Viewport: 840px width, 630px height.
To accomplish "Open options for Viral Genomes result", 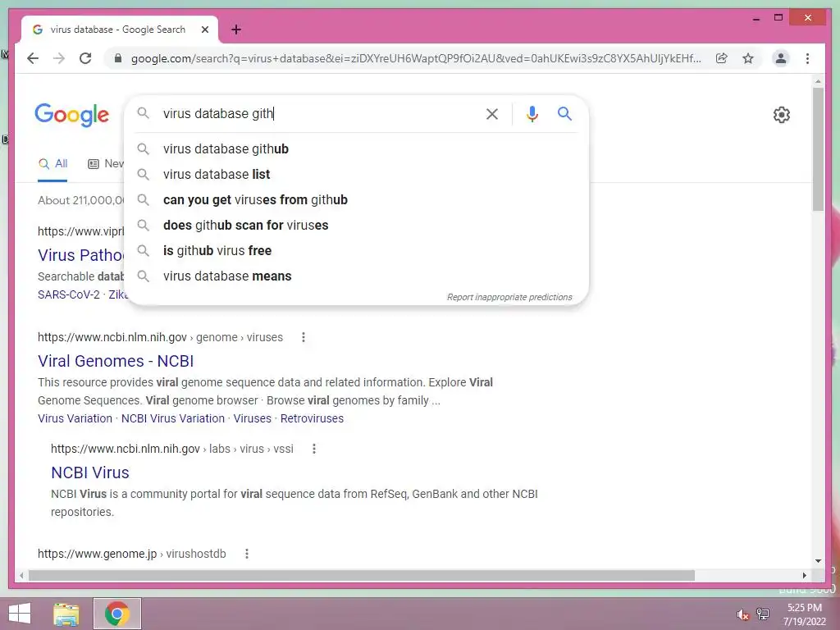I will pos(304,337).
